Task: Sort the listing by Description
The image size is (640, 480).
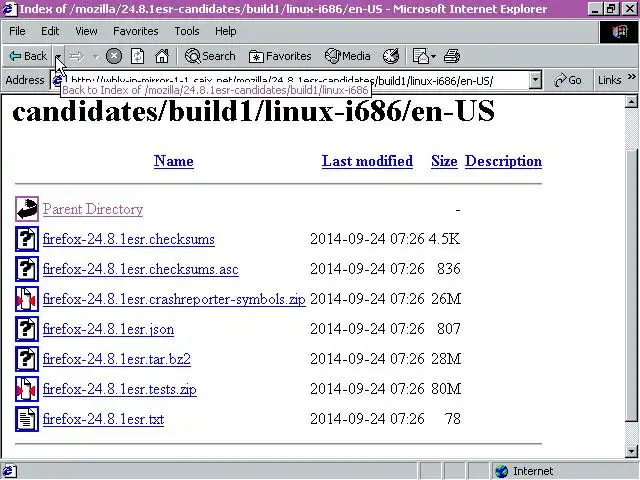Action: point(503,161)
